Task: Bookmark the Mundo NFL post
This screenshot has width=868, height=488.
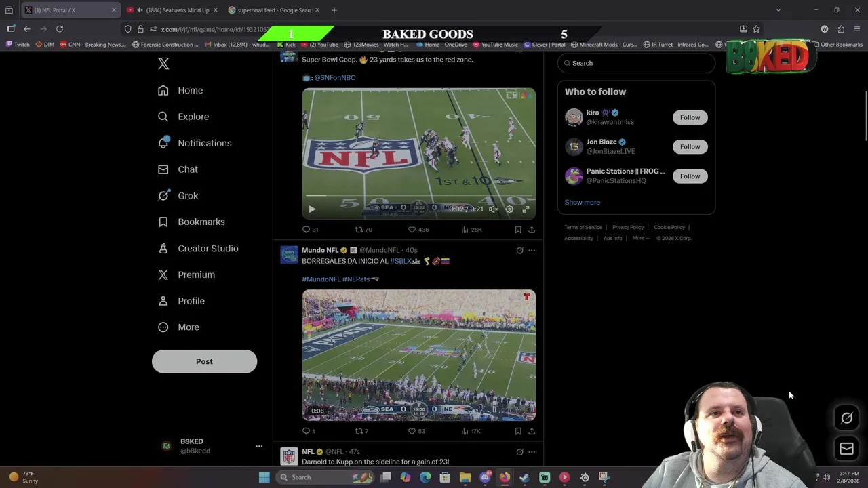Action: [518, 431]
